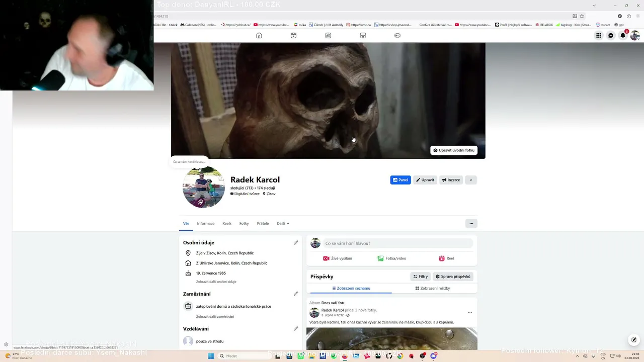
Task: Open the new message compose icon
Action: click(634, 340)
